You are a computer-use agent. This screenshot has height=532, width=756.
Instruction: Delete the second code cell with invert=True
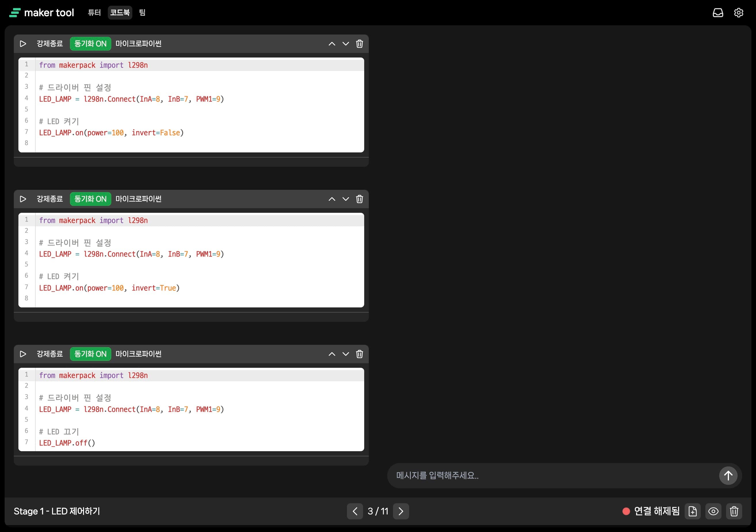tap(359, 199)
